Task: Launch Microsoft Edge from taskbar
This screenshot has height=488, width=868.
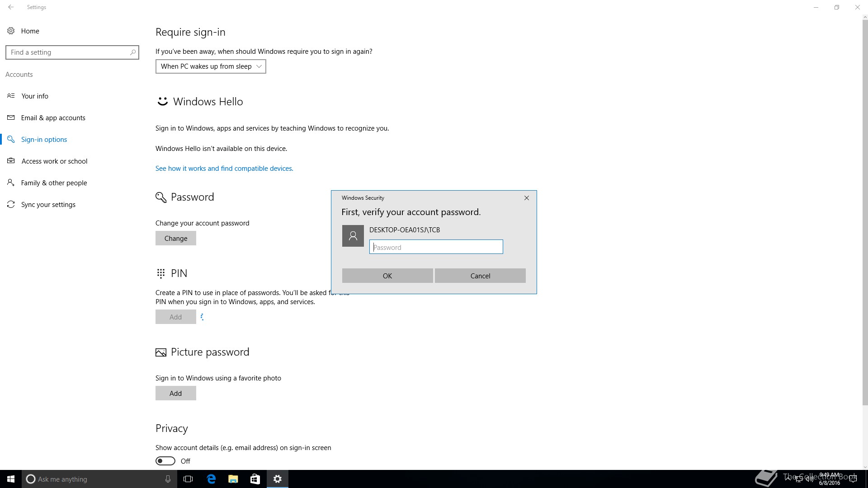Action: pyautogui.click(x=211, y=479)
